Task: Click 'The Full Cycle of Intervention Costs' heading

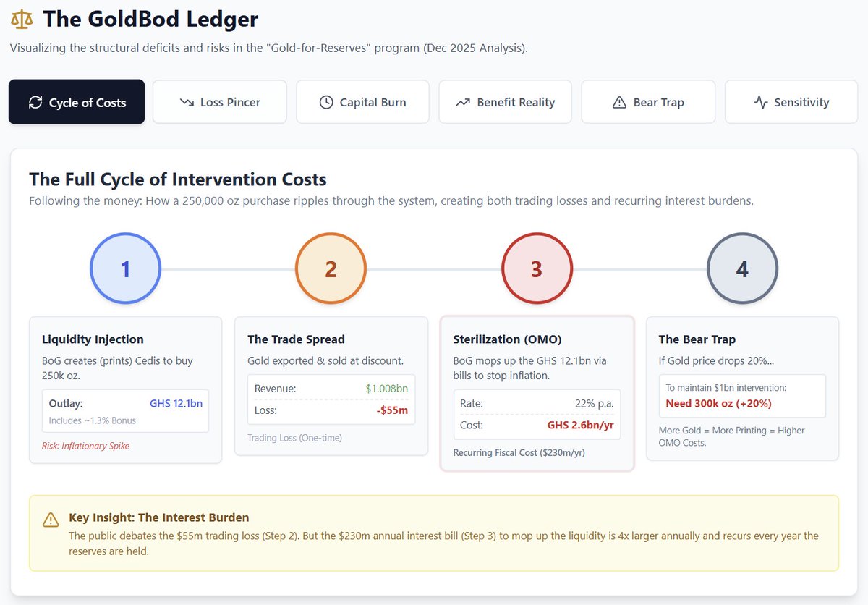Action: [x=178, y=179]
